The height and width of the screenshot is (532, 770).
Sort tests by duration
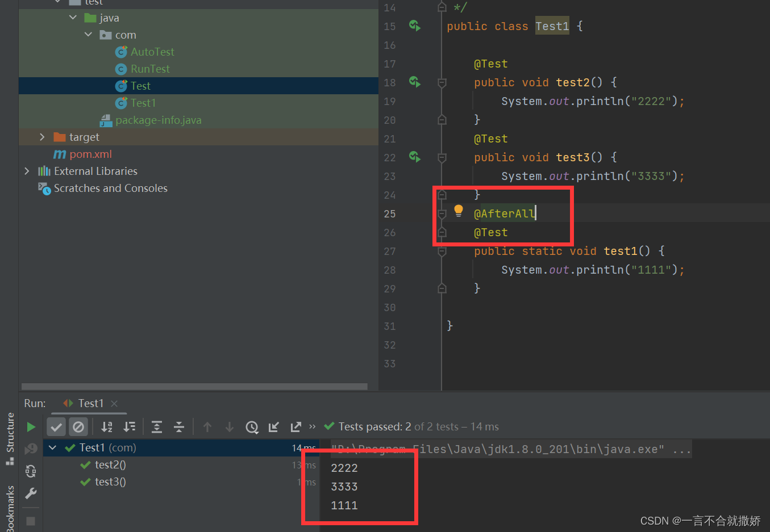[x=130, y=426]
